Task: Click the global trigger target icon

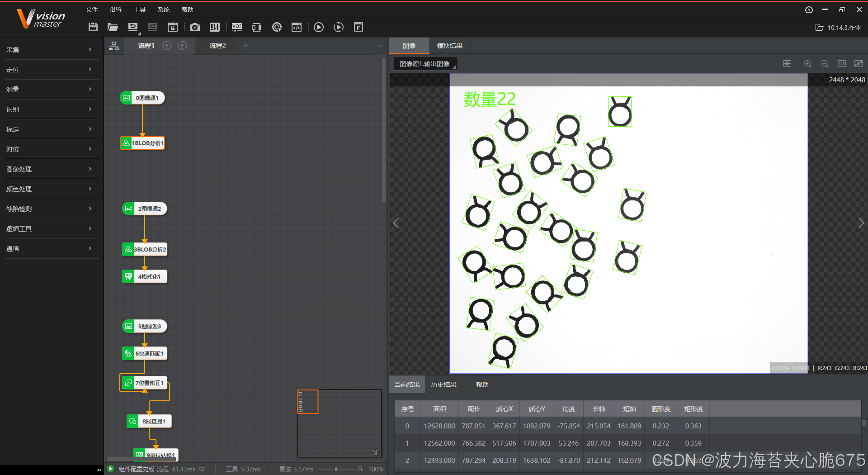Action: click(x=277, y=27)
